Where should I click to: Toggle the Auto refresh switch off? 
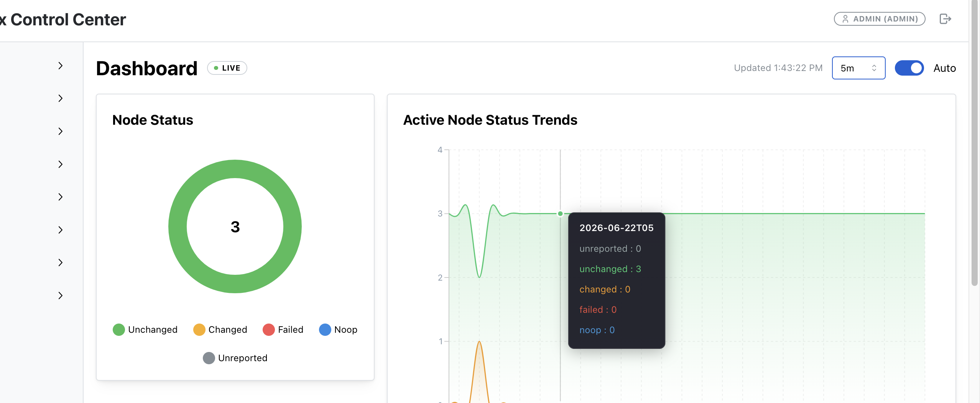point(909,68)
